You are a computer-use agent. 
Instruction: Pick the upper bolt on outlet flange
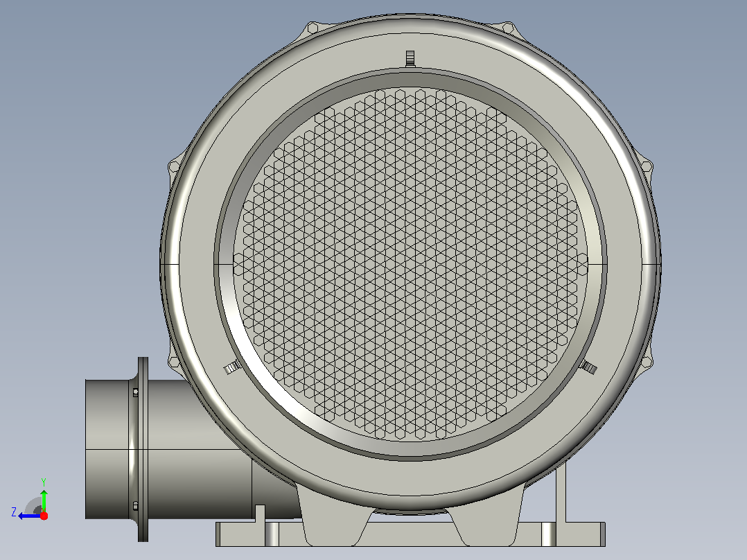click(135, 393)
